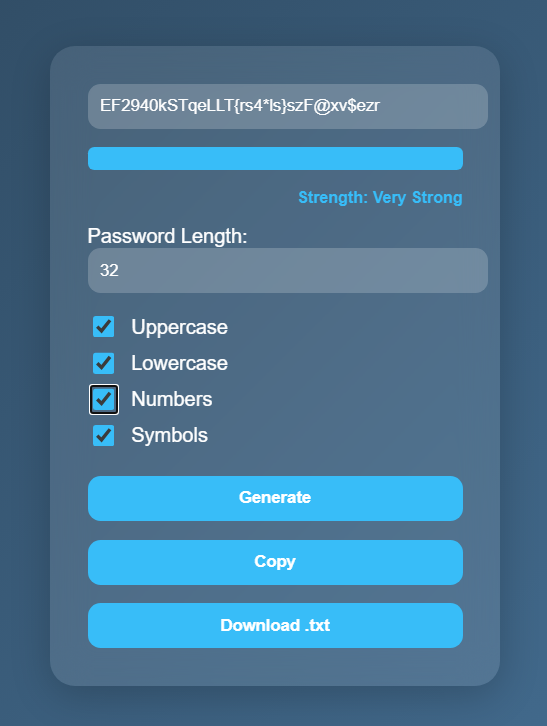Click empty card area below Download button
The height and width of the screenshot is (726, 547).
[x=275, y=667]
